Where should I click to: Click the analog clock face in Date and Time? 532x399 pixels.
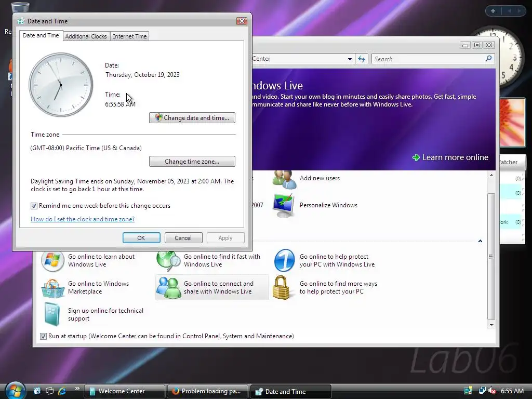(x=61, y=85)
